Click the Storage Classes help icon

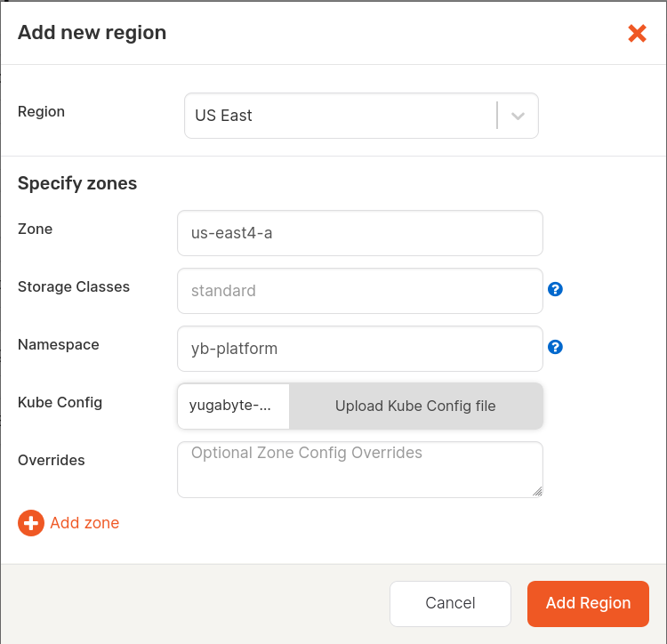(x=555, y=289)
